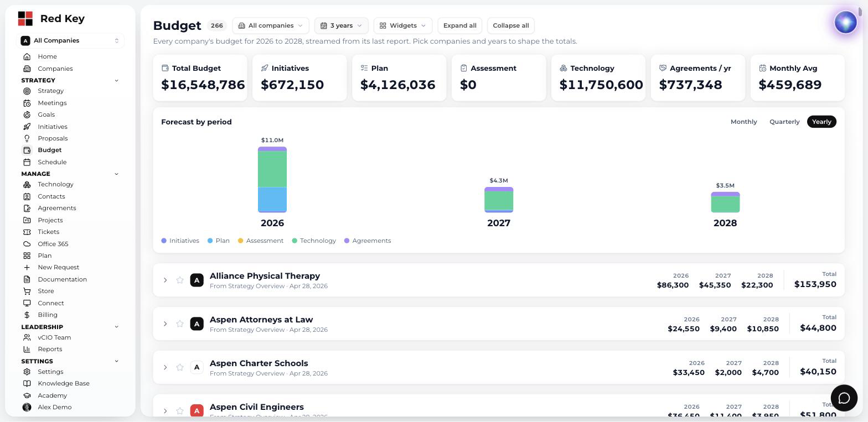
Task: Open the Projects icon
Action: [27, 220]
